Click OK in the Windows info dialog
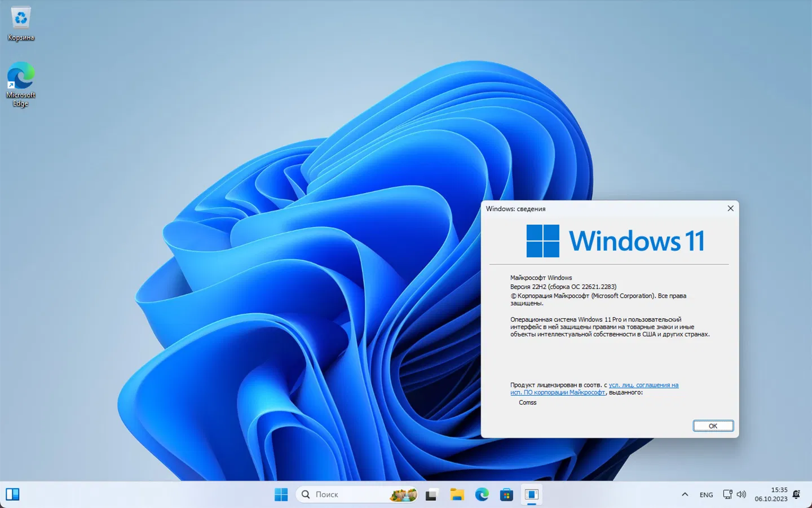Screen dimensions: 812x508 pos(713,426)
